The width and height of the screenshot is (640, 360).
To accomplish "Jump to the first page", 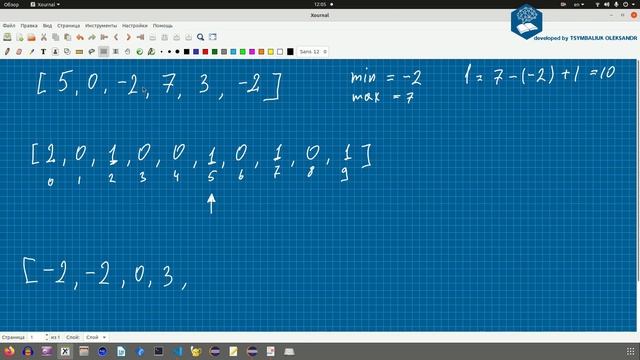I will 104,37.
